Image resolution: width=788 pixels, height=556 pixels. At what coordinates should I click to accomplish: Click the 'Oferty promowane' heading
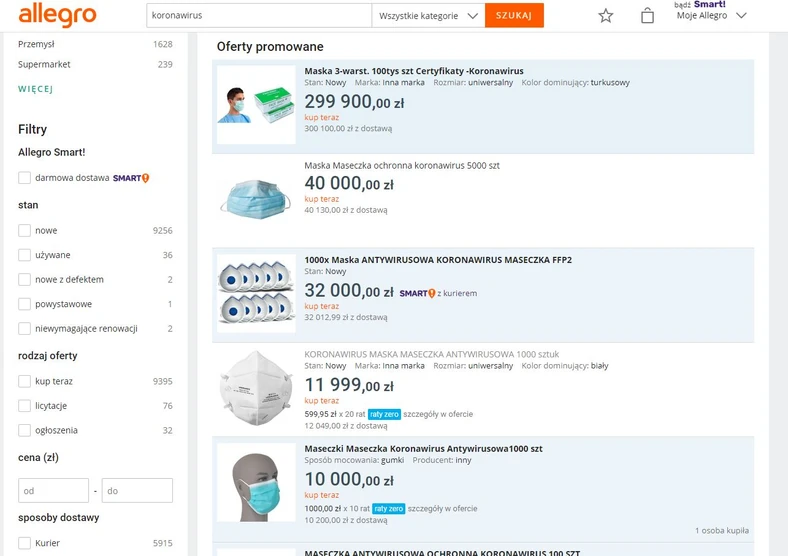pos(270,47)
